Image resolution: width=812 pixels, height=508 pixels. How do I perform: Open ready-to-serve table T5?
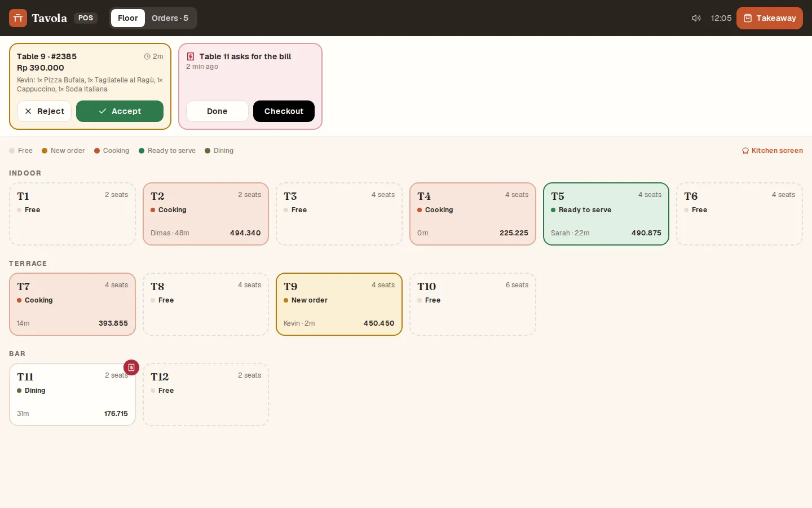606,214
